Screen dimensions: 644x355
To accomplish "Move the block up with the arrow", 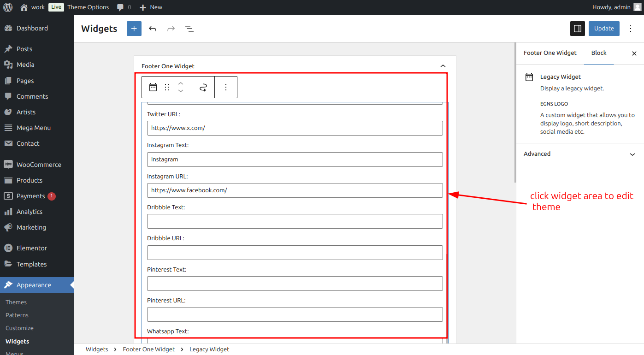I will [x=181, y=83].
